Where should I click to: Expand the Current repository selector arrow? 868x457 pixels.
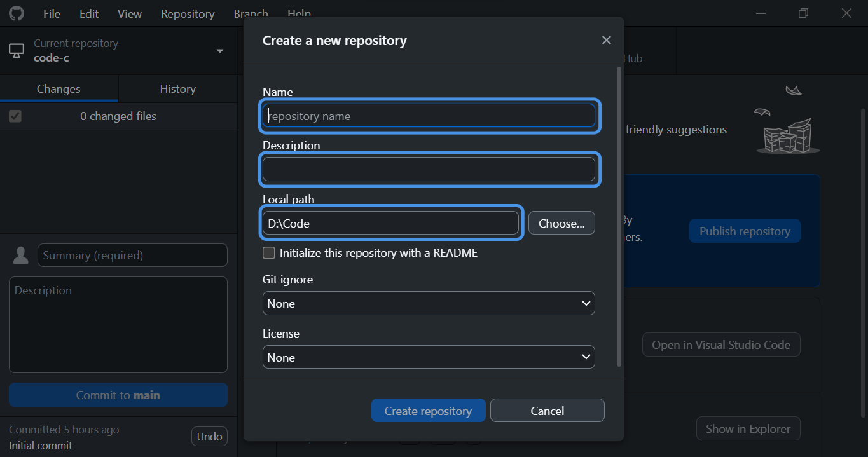click(220, 51)
